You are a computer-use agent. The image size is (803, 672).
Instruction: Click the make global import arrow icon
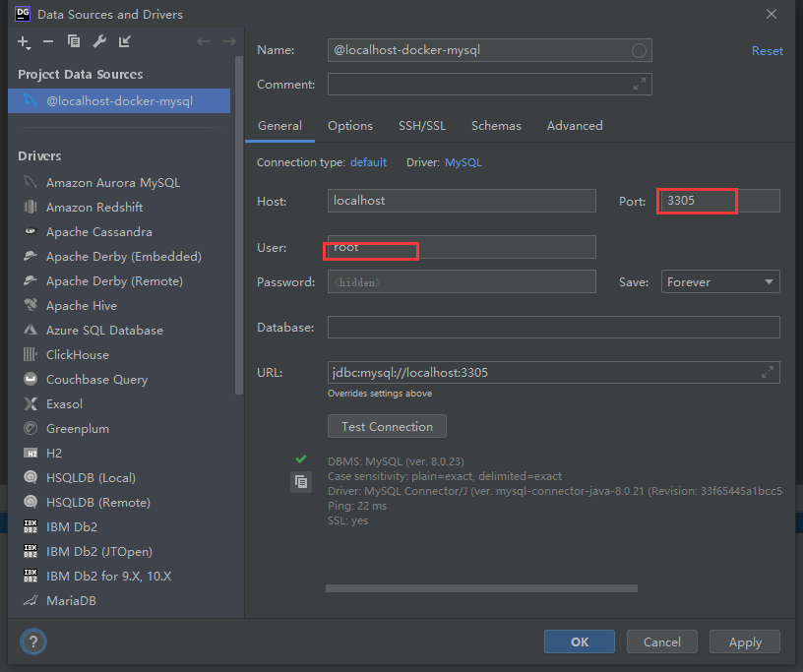(124, 41)
